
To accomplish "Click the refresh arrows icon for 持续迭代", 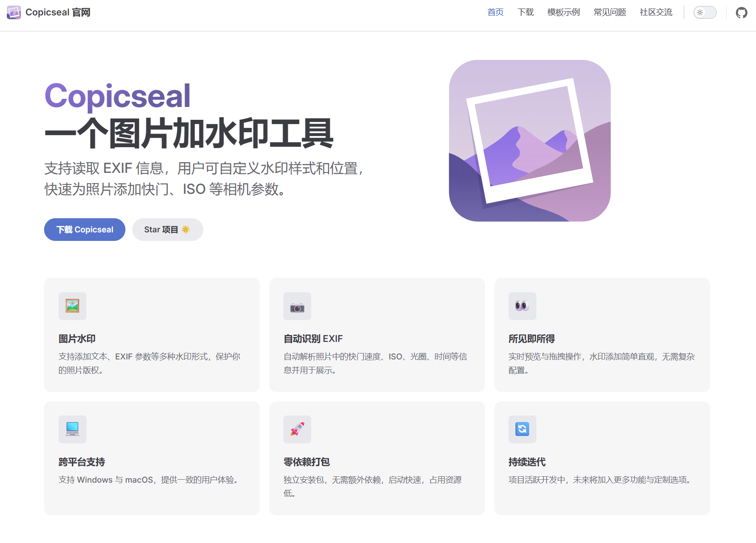I will (x=522, y=429).
